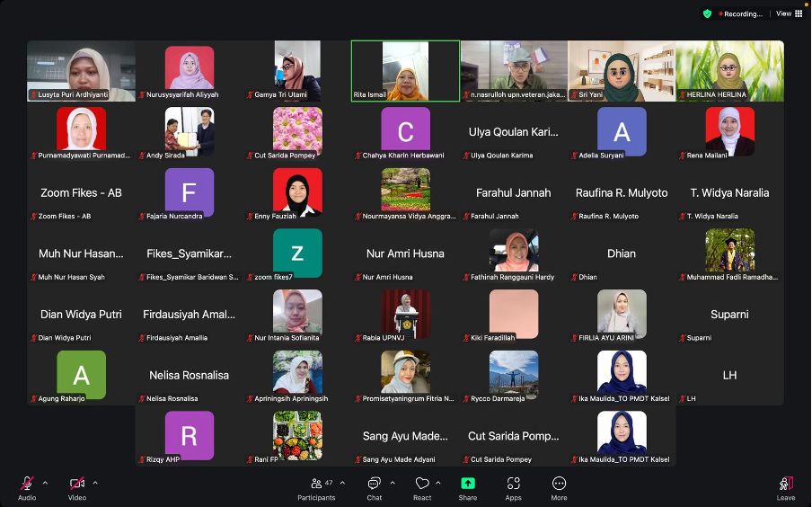Click the Chahya Kharin Herbawani tile with letter C

(405, 131)
